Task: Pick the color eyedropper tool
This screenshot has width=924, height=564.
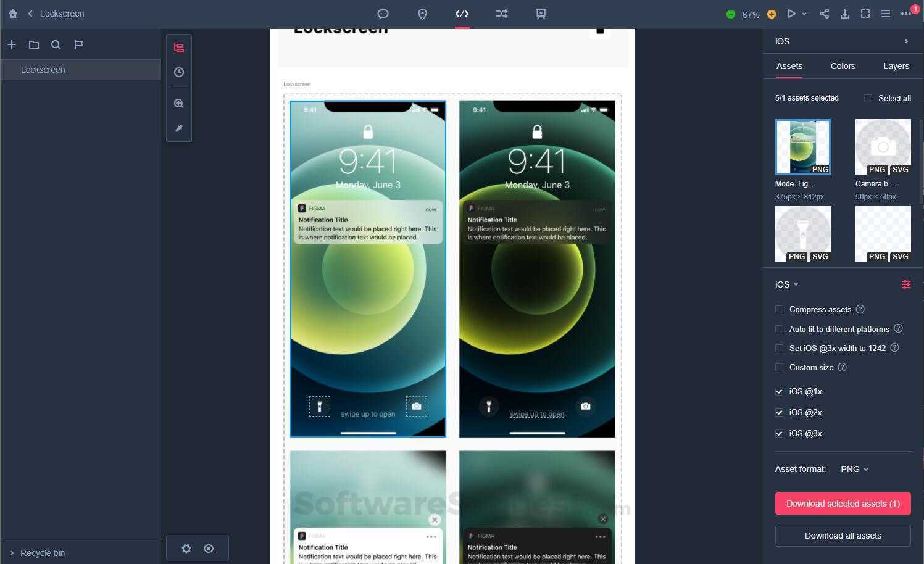Action: [179, 128]
